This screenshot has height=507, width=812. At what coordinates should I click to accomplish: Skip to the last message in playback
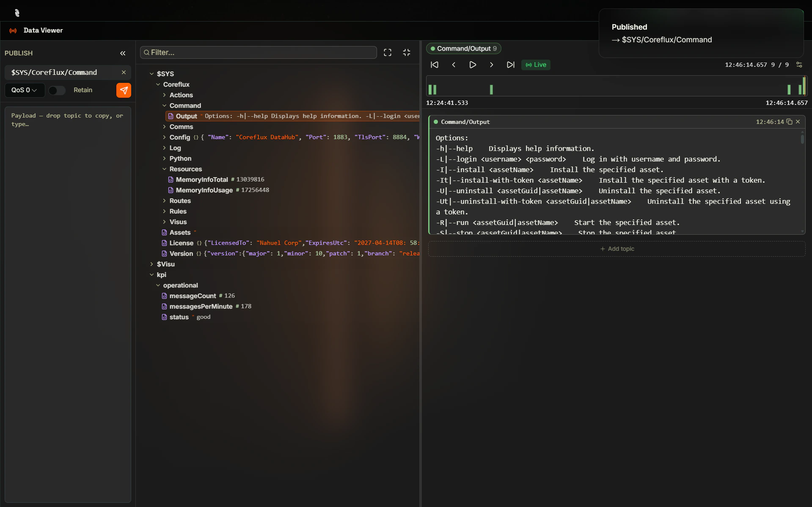[510, 64]
